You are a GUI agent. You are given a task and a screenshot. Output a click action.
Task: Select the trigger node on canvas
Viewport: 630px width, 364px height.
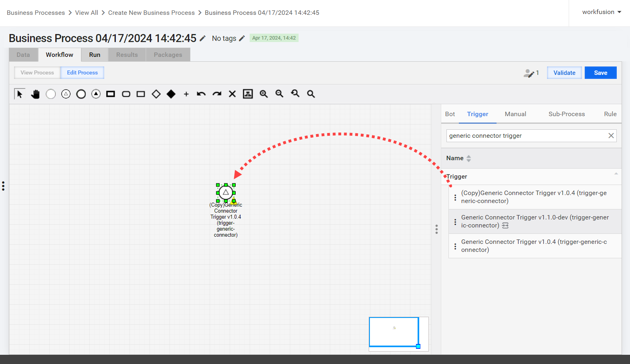226,193
